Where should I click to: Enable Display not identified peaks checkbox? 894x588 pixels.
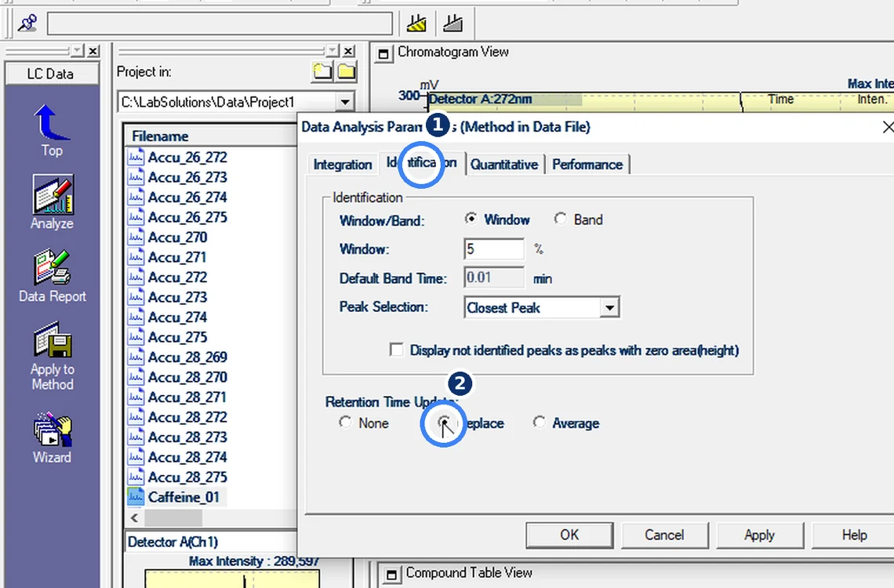[x=396, y=349]
